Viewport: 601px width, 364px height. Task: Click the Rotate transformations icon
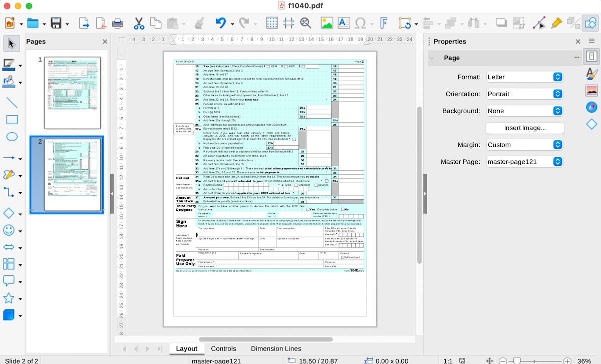(x=405, y=23)
